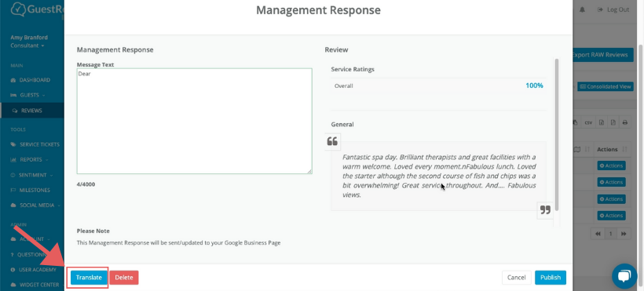Image resolution: width=644 pixels, height=291 pixels.
Task: Open User Academy in sidebar
Action: coord(33,270)
